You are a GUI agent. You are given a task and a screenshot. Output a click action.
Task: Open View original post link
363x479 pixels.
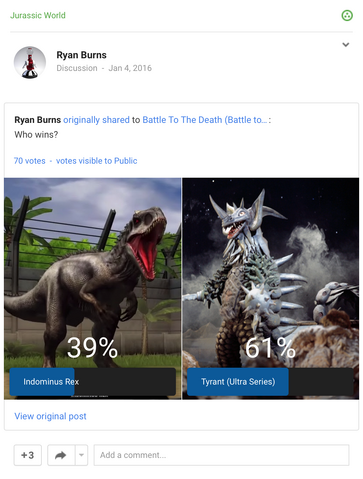coord(50,416)
